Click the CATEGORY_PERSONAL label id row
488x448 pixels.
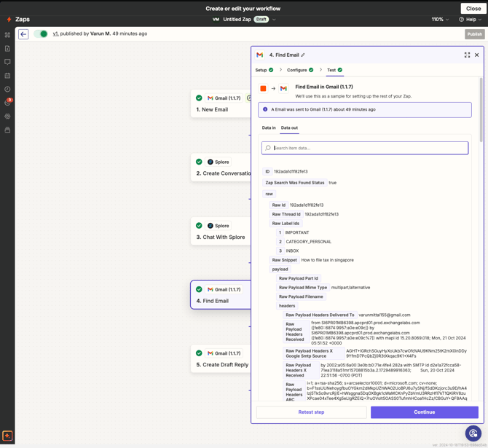304,242
